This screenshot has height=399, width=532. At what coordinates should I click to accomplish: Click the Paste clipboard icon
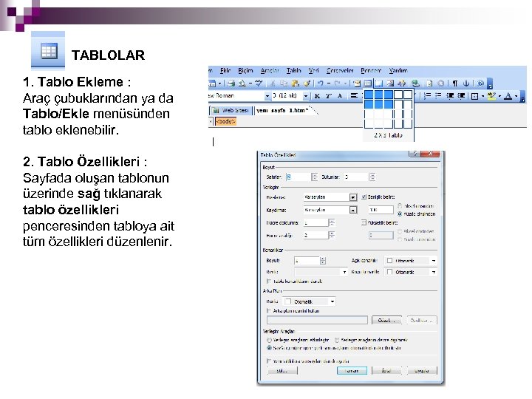295,83
